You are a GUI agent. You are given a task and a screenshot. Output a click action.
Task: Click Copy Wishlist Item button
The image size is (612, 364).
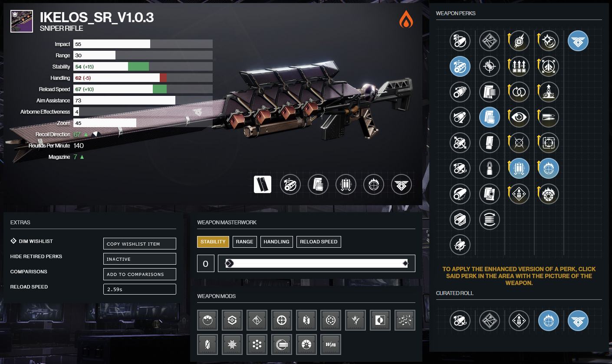point(139,244)
